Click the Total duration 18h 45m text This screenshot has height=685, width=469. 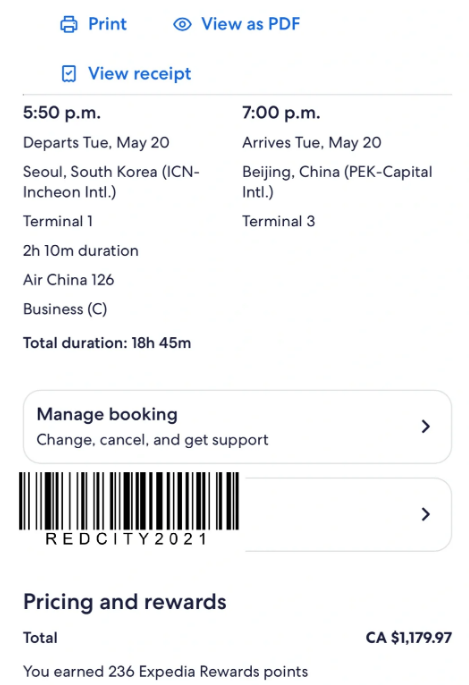tap(107, 343)
